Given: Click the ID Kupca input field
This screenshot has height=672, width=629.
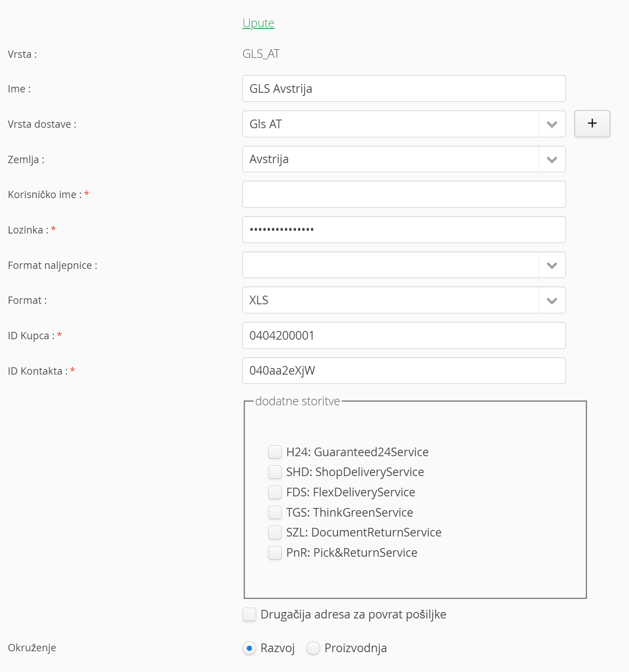Looking at the screenshot, I should (404, 335).
